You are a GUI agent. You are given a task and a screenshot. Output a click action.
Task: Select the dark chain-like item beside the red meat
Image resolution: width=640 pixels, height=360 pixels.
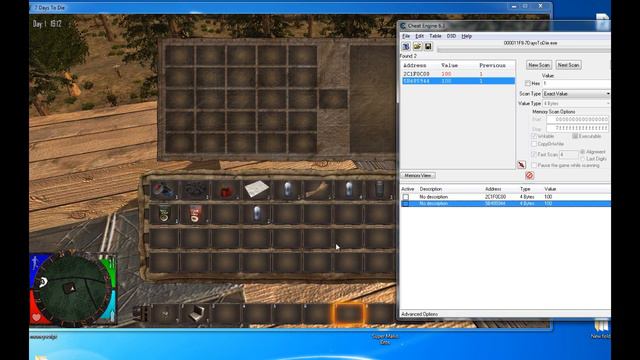[x=195, y=190]
